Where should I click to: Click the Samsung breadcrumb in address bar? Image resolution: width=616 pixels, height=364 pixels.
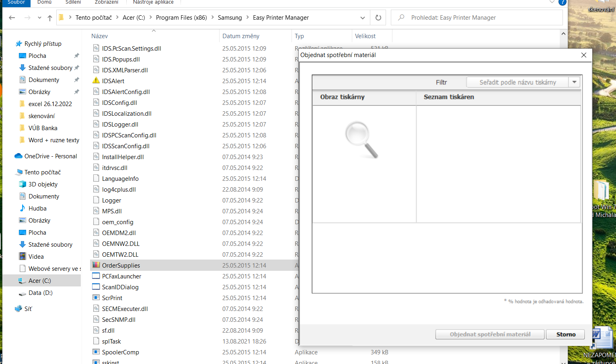tap(230, 18)
